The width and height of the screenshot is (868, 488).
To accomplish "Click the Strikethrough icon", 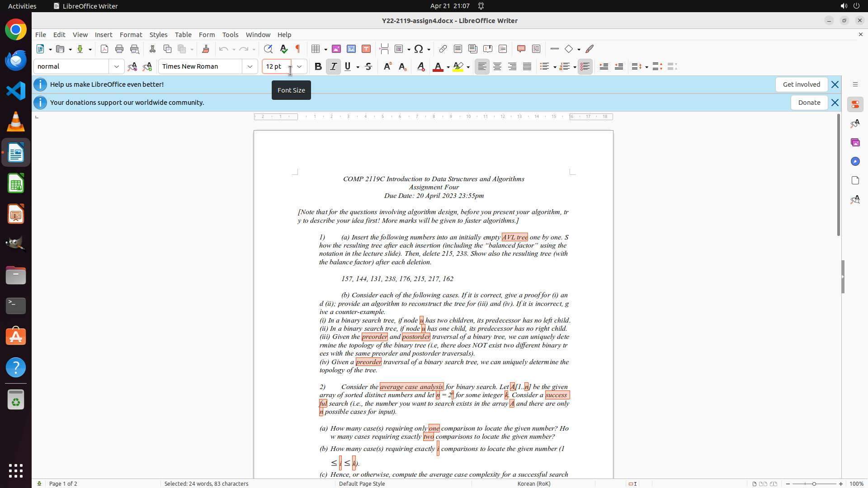I will coord(368,66).
